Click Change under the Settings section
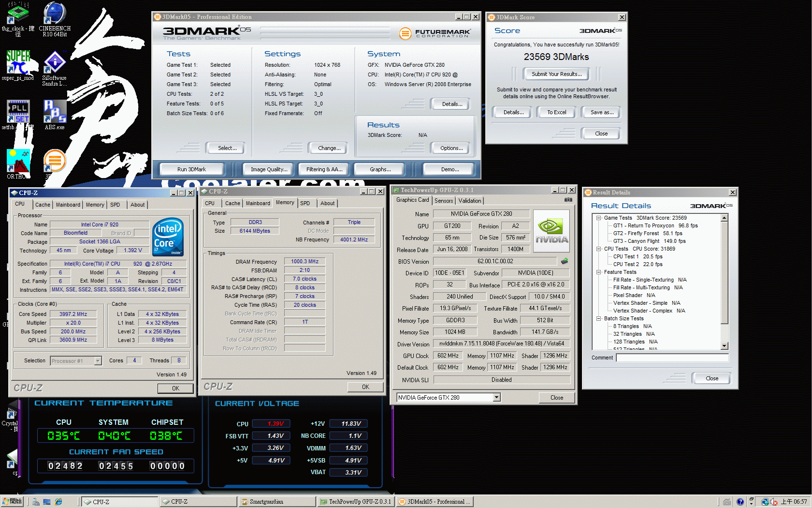 click(329, 148)
